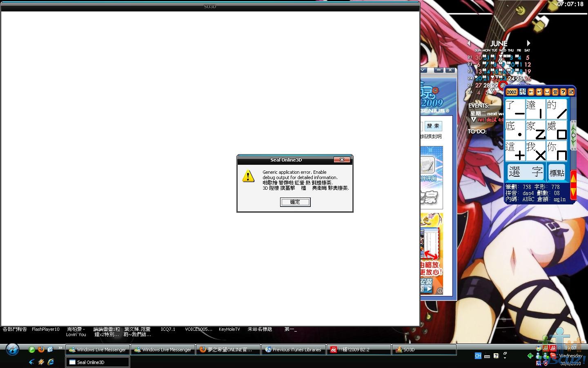Screen dimensions: 588x368
Task: Open the 未命名標題 desktop item
Action: pos(260,329)
